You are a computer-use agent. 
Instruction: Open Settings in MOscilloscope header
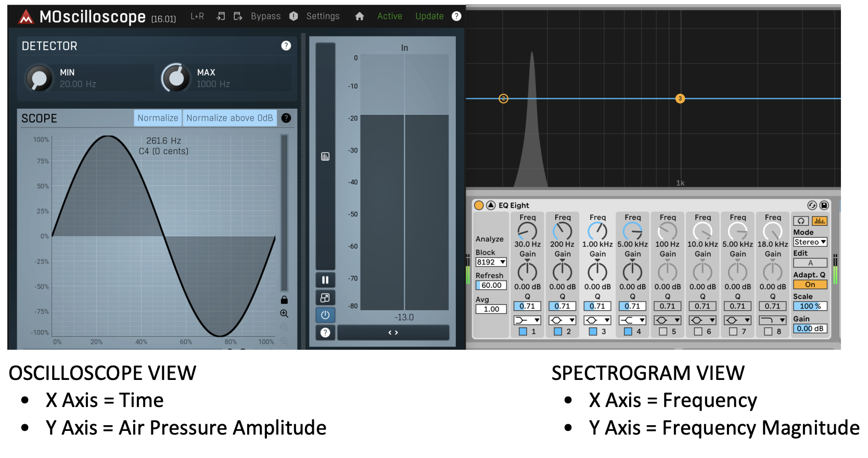(323, 16)
